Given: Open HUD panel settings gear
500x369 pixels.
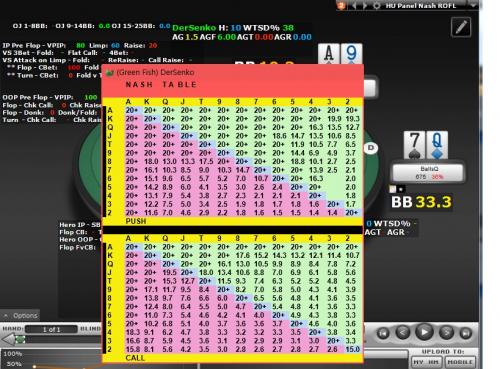Looking at the screenshot, I should [377, 6].
